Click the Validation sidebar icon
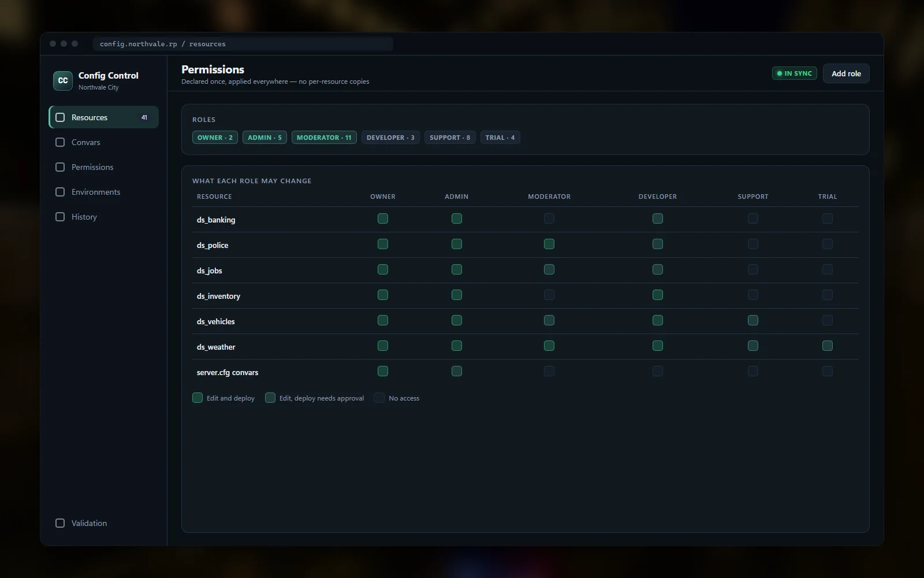 pos(60,523)
